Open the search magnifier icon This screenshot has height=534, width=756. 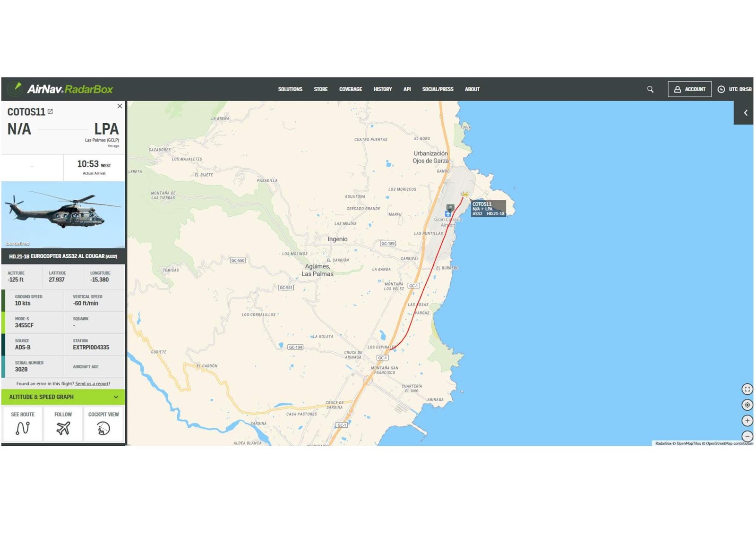coord(650,89)
